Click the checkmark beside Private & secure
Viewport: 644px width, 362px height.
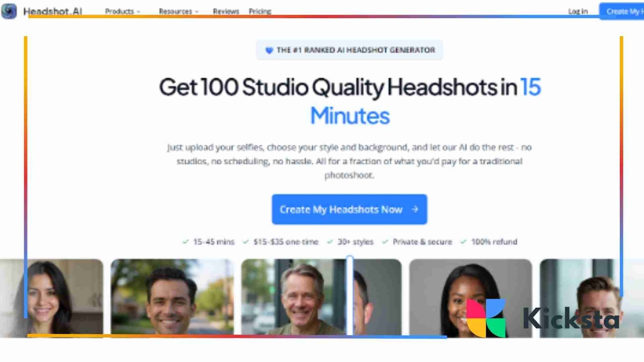click(x=385, y=242)
